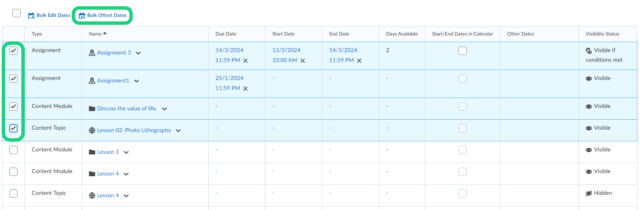The height and width of the screenshot is (210, 644).
Task: Click the Lesson 3 folder icon
Action: coord(92,152)
